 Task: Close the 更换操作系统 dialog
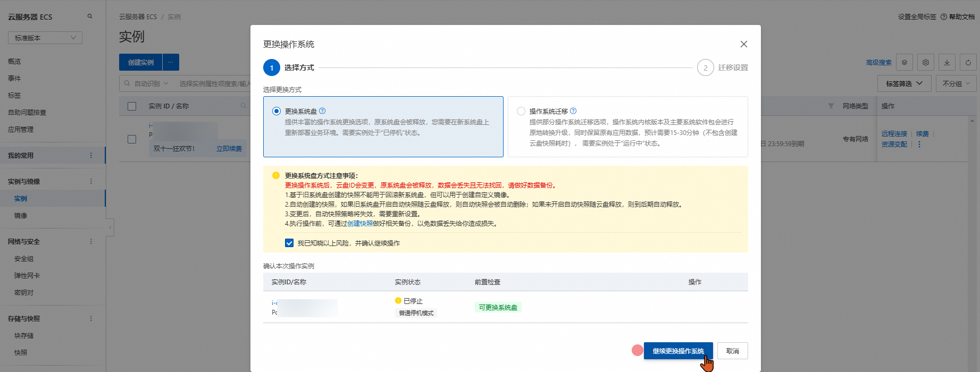point(743,44)
